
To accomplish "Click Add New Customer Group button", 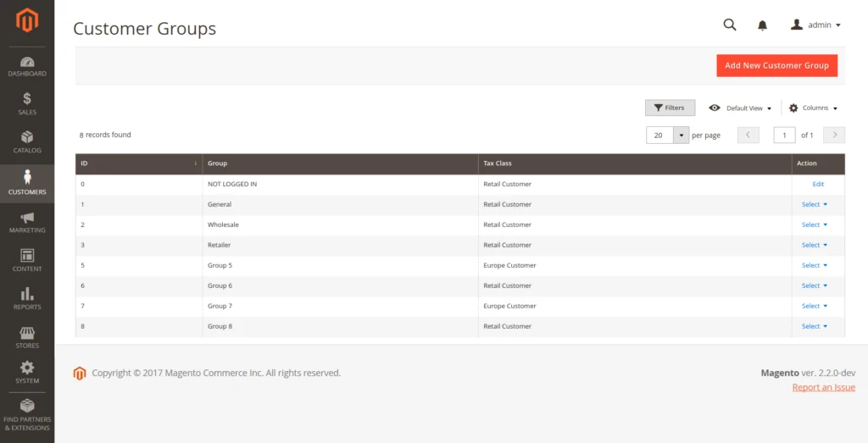I will [776, 65].
